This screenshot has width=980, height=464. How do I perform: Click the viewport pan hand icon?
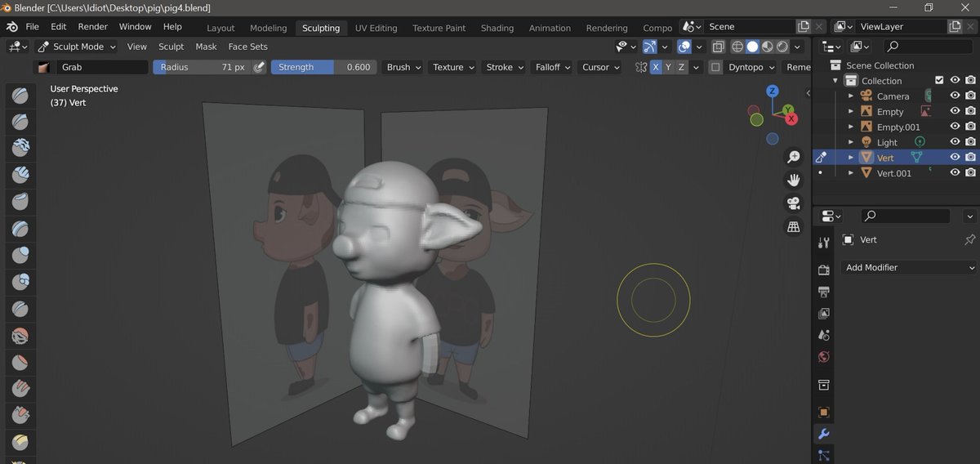tap(793, 180)
